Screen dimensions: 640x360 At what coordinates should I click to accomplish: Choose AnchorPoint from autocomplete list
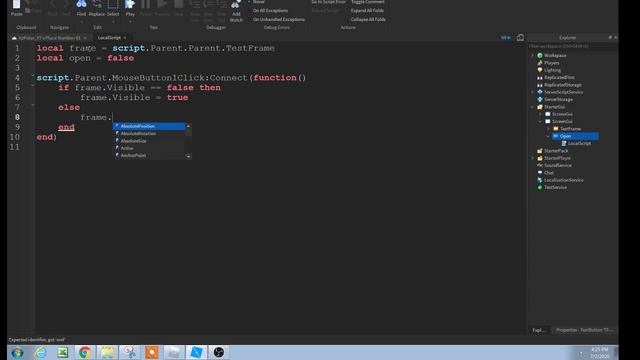[149, 156]
